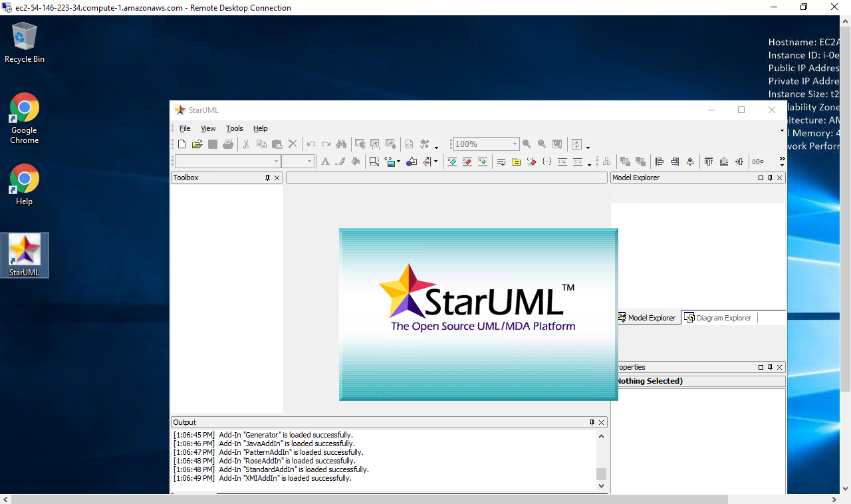851x504 pixels.
Task: Click the fill color paint bucket icon
Action: tap(356, 162)
